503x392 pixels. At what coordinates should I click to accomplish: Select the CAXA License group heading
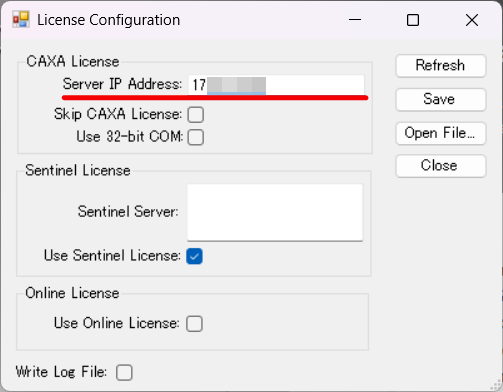pos(73,62)
